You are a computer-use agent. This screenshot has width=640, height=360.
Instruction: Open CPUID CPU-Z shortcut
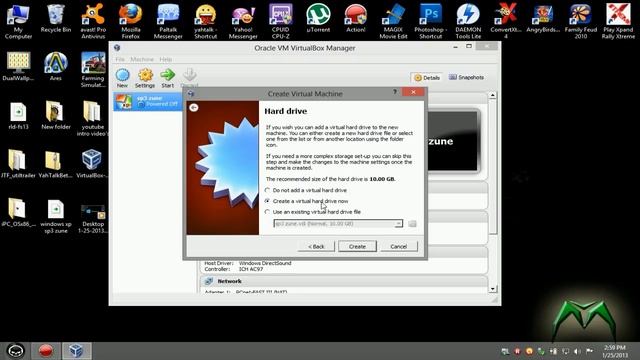[x=280, y=20]
